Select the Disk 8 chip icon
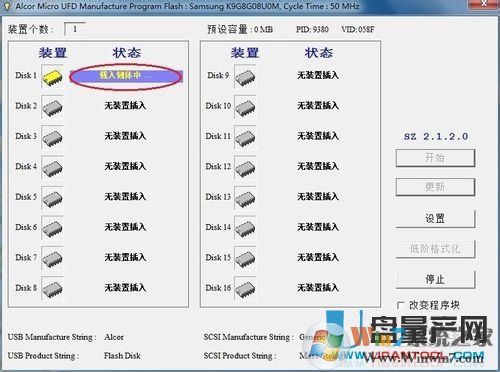 tap(52, 289)
